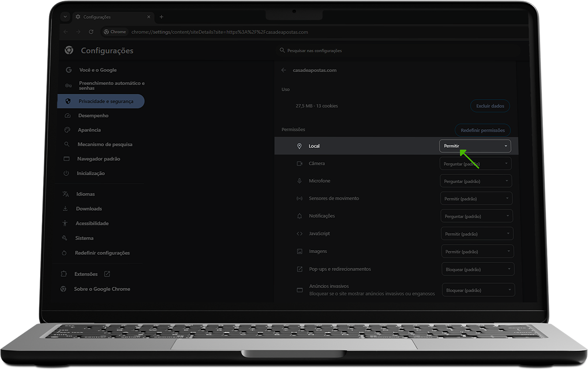588x370 pixels.
Task: Click the Redefinir permissões button
Action: click(x=483, y=131)
